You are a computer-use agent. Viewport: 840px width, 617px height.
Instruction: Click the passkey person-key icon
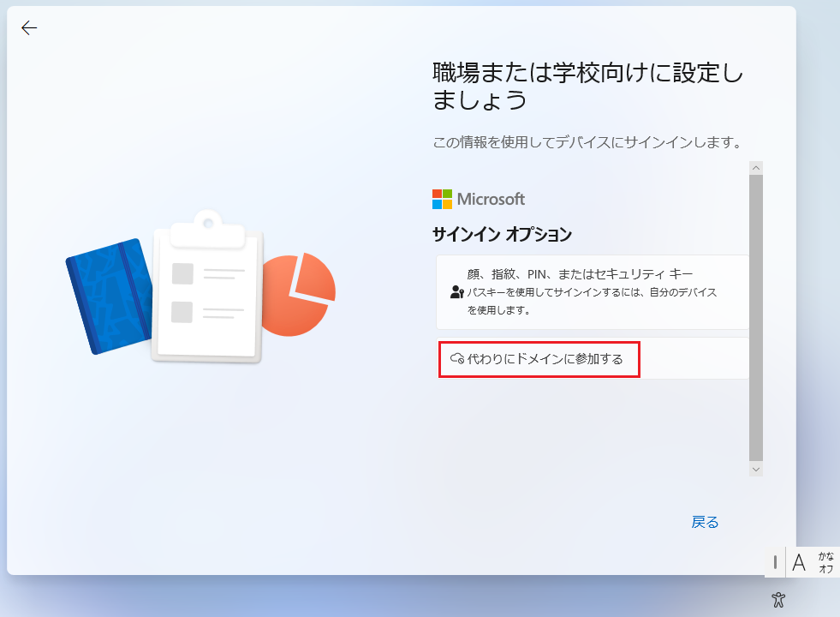tap(457, 292)
